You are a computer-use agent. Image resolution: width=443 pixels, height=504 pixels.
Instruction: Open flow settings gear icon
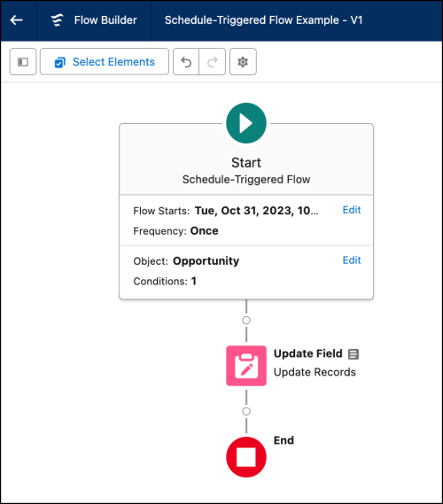coord(243,62)
